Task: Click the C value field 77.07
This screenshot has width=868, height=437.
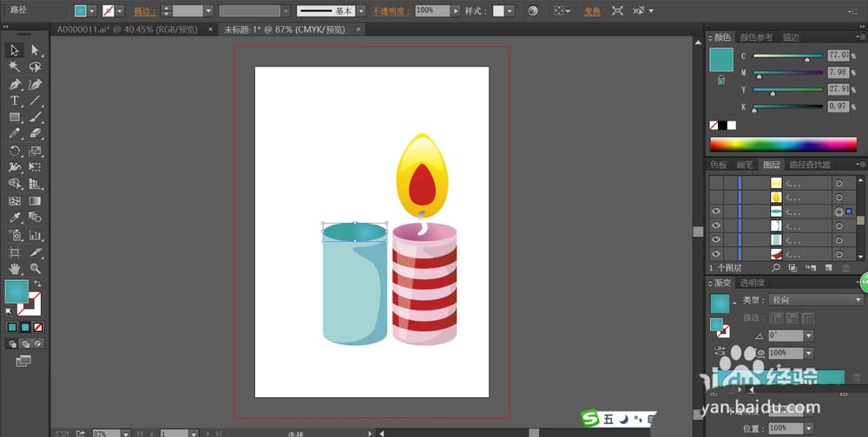Action: pos(838,55)
